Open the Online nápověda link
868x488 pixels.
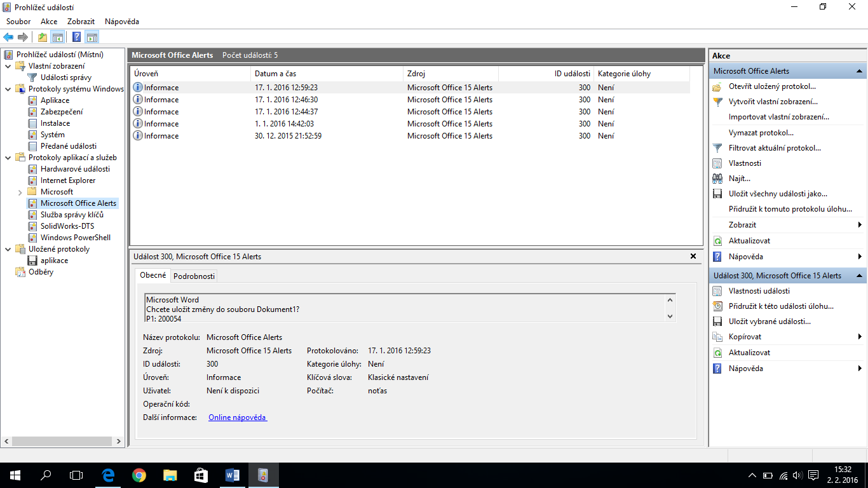click(x=238, y=417)
